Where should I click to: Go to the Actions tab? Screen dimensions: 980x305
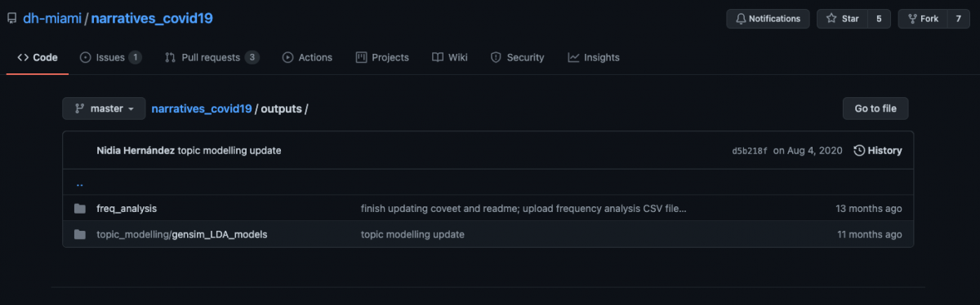[307, 58]
